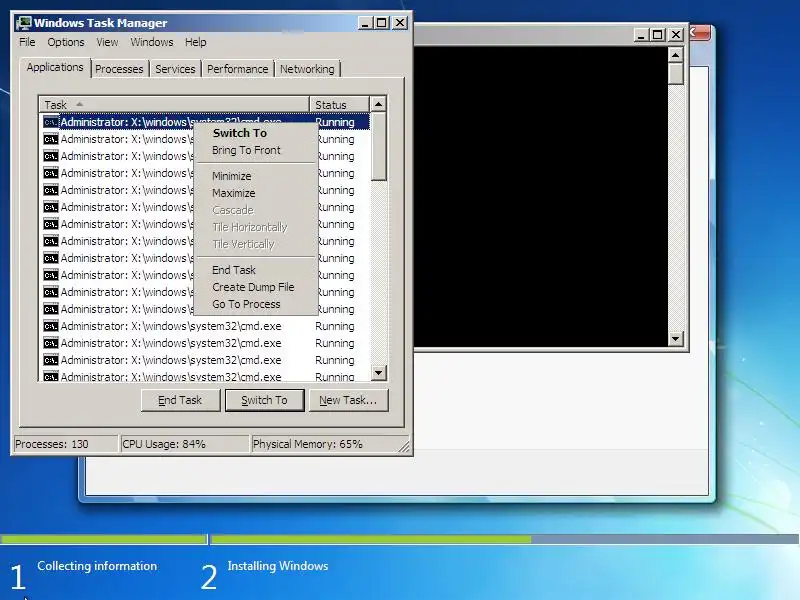
Task: Click task list scroll down arrow
Action: click(x=378, y=373)
